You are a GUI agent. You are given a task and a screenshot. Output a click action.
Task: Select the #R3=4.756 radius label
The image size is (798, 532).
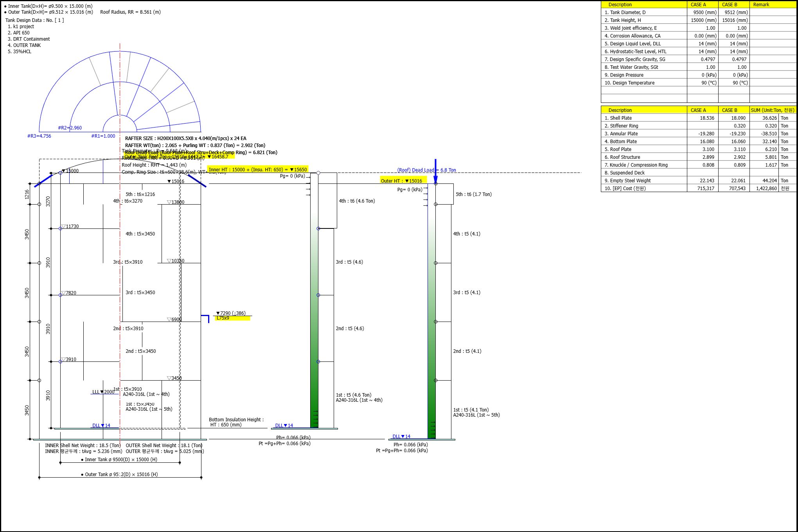coord(39,136)
